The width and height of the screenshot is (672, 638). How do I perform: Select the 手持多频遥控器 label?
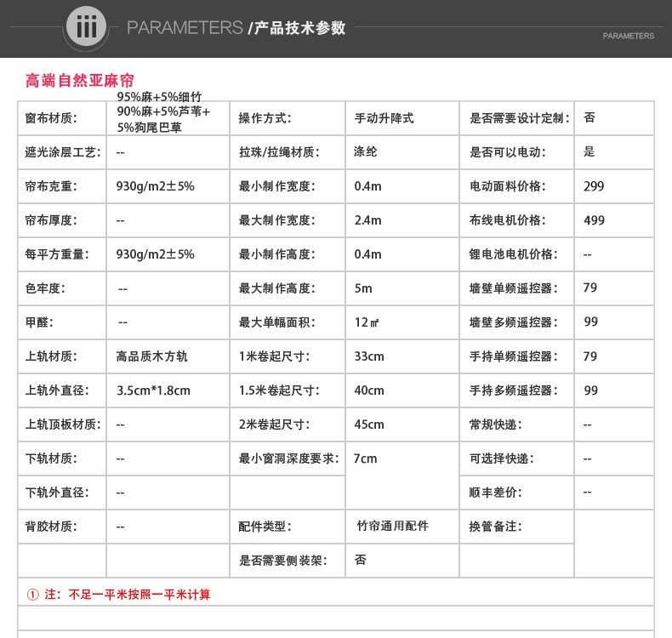[514, 390]
